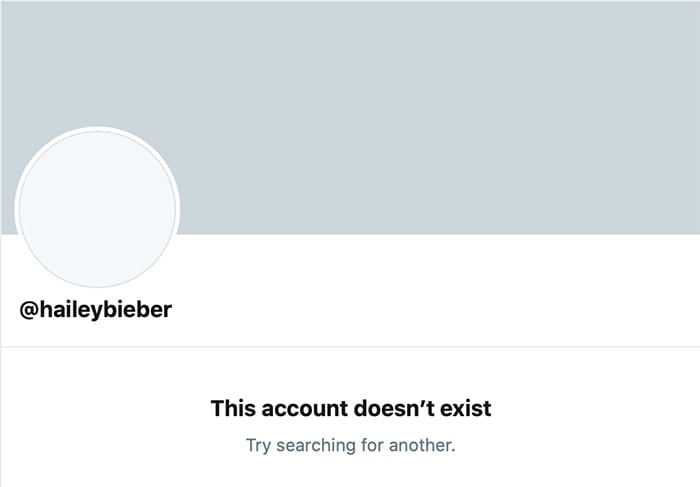Click the "Try searching for another." text

[x=351, y=444]
